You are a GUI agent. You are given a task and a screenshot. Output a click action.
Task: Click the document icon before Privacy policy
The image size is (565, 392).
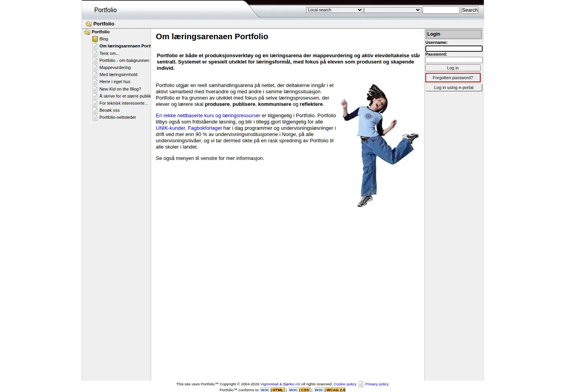(x=361, y=384)
